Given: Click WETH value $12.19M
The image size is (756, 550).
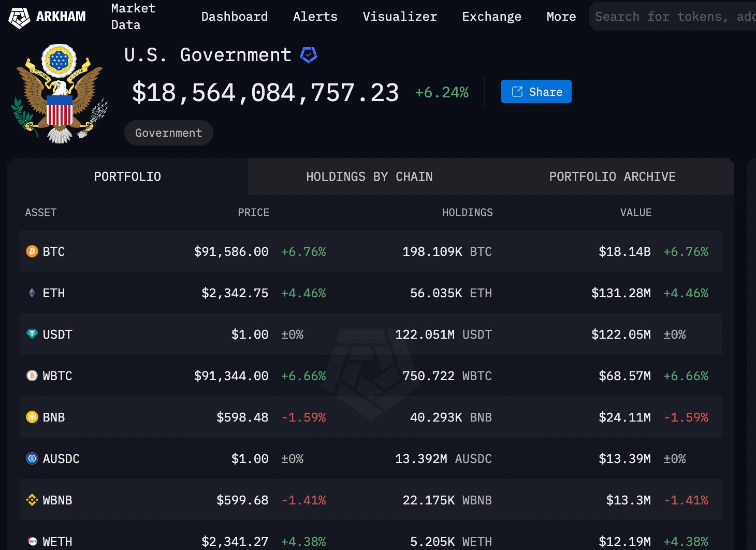Looking at the screenshot, I should click(624, 542).
